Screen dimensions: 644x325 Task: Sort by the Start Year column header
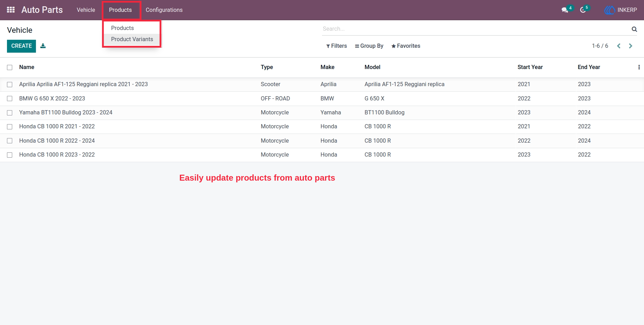click(530, 67)
